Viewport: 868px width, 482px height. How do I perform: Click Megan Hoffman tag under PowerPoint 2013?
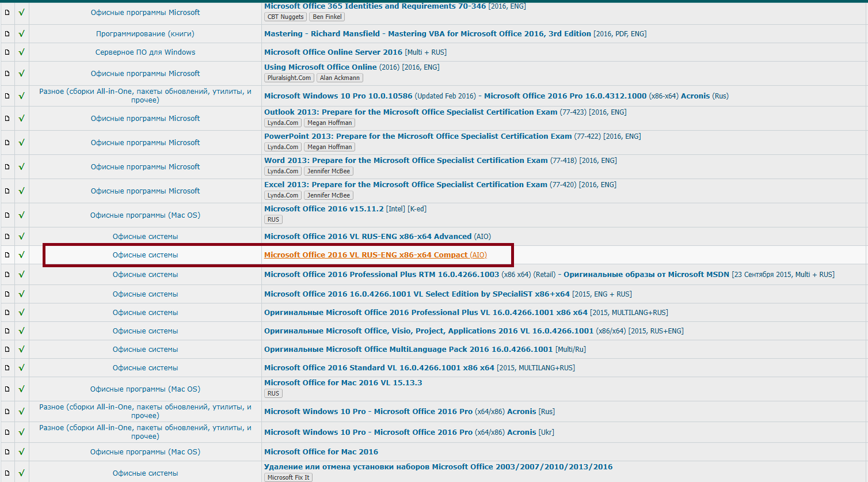(329, 147)
